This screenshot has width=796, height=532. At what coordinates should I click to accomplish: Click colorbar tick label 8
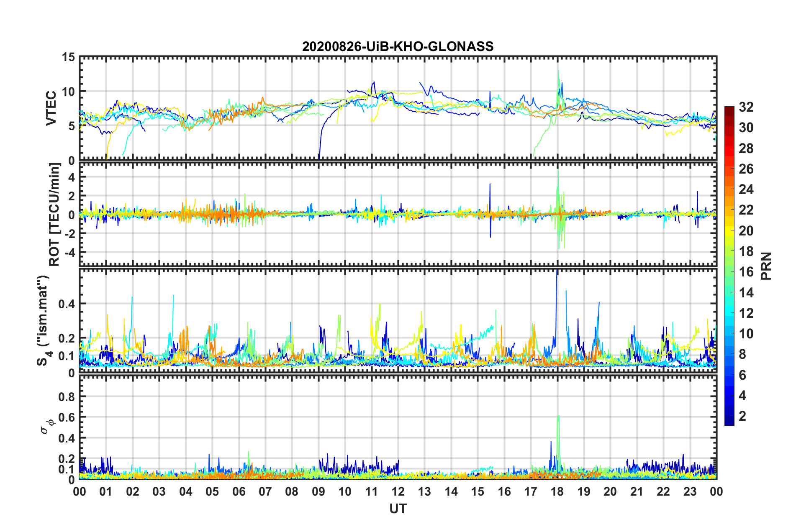[742, 354]
